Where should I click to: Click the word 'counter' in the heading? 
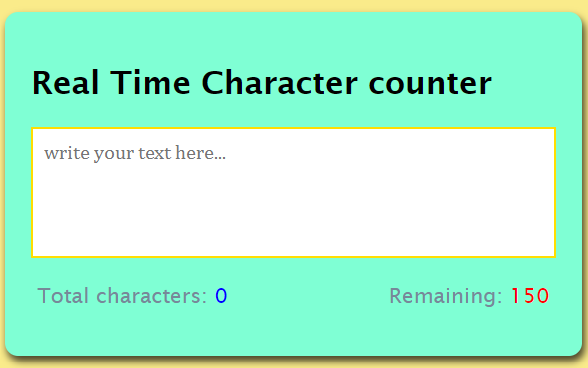click(x=430, y=84)
